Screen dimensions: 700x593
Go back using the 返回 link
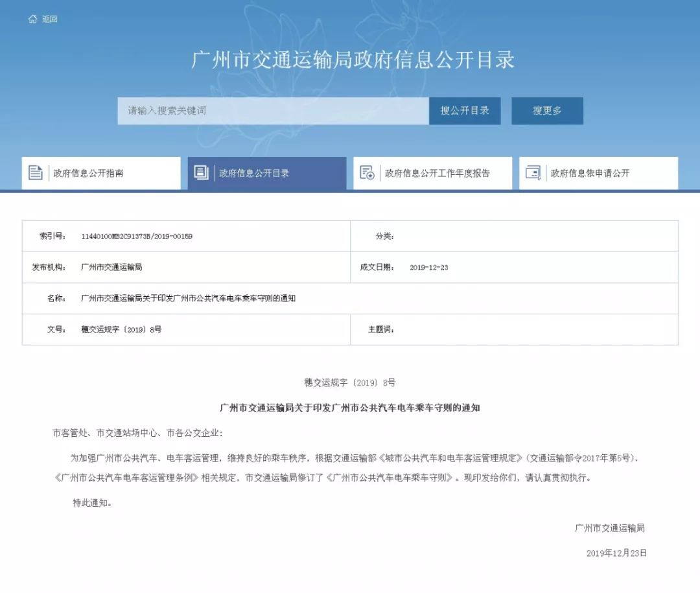50,19
